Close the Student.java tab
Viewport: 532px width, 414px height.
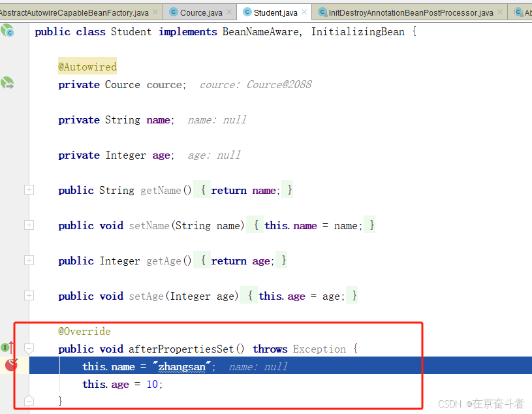[x=304, y=12]
